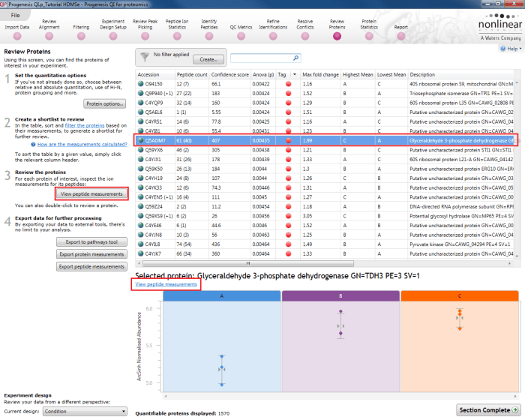The width and height of the screenshot is (525, 420).
Task: Sort by Peptide count column header
Action: tap(192, 75)
